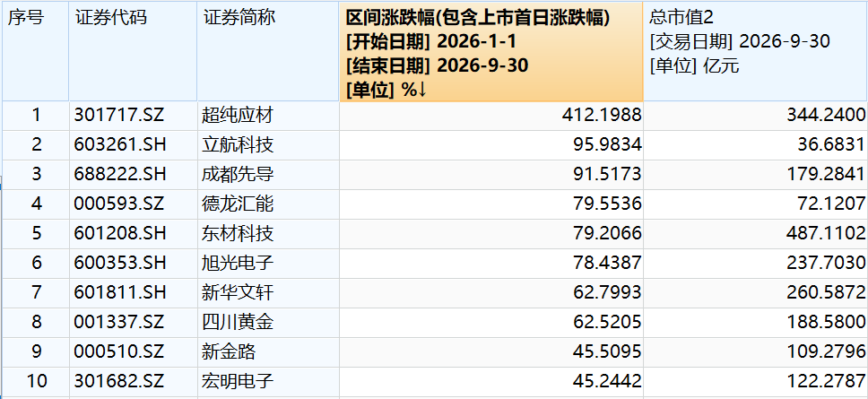Select the gain value 79.2066

coord(606,233)
